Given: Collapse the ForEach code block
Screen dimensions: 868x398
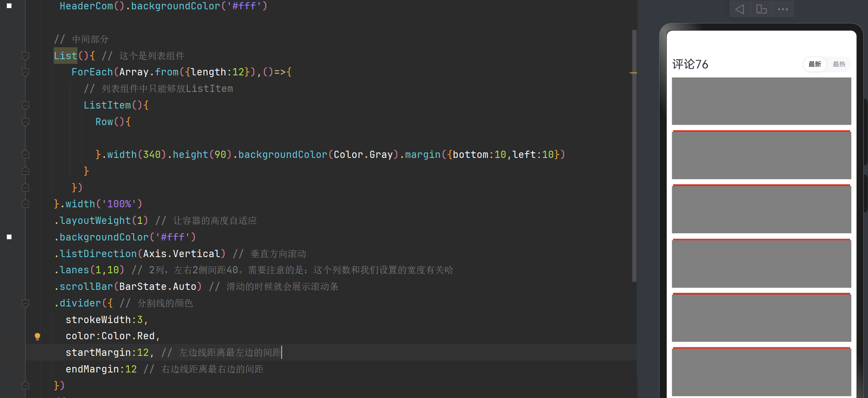Looking at the screenshot, I should click(26, 72).
